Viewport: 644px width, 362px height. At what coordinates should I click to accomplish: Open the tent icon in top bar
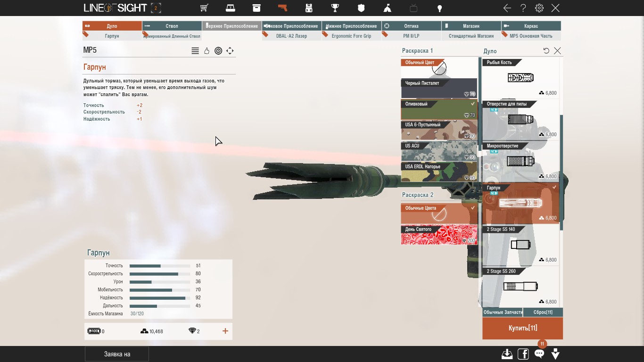click(x=387, y=8)
